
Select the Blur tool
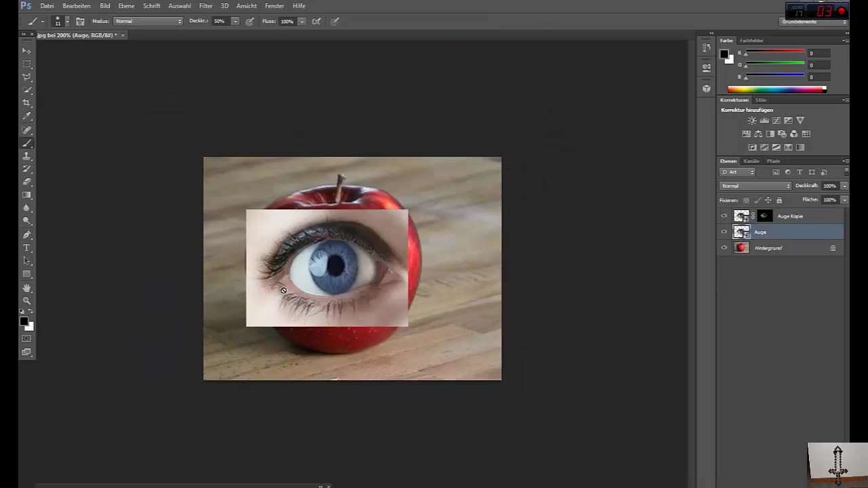(27, 208)
